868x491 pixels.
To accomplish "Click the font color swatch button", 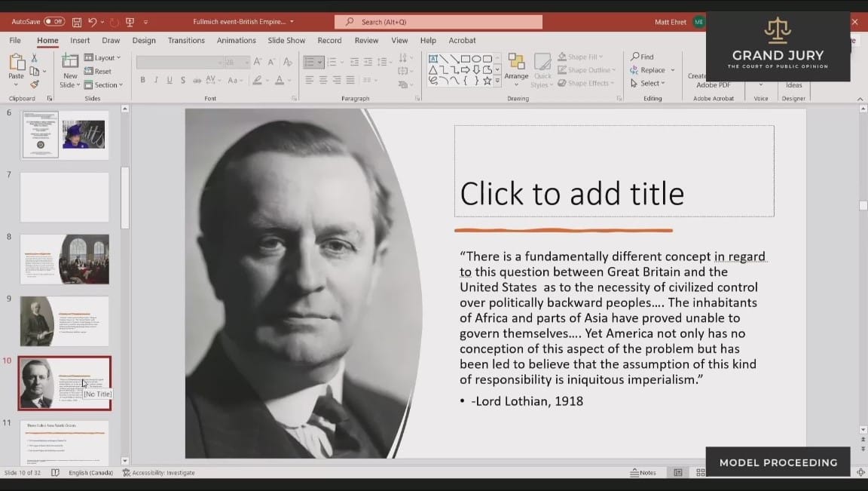I will tap(280, 80).
